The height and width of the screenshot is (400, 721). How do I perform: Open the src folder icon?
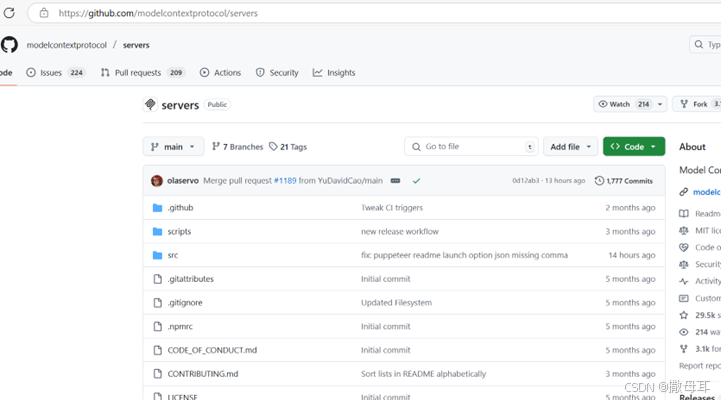click(157, 255)
